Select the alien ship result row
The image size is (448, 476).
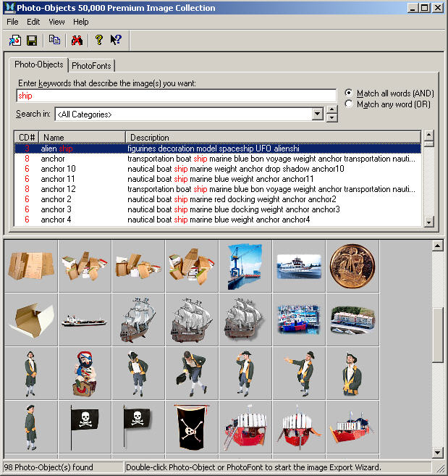pos(217,149)
